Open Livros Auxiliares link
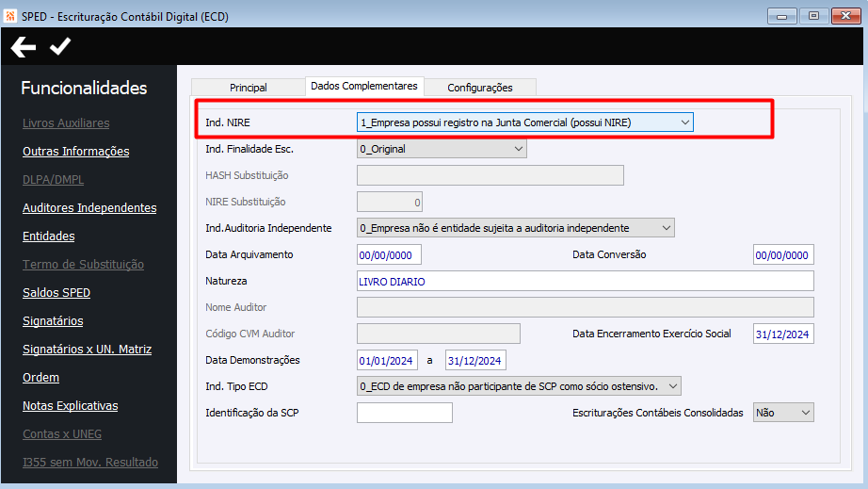The height and width of the screenshot is (489, 868). pos(66,122)
